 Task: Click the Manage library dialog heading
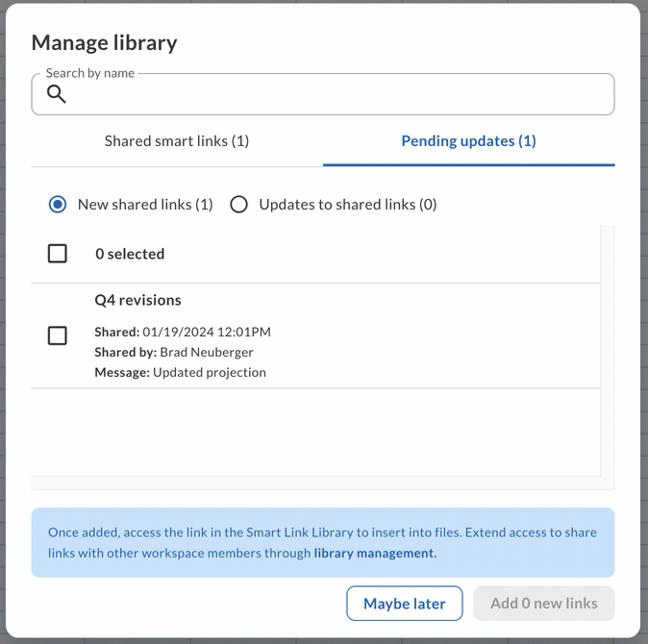pyautogui.click(x=105, y=43)
